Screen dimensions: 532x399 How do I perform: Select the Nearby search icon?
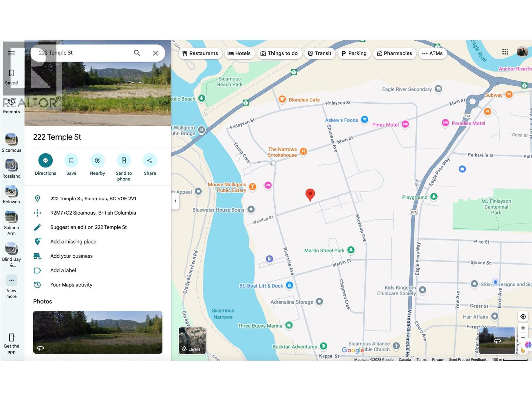click(x=97, y=161)
